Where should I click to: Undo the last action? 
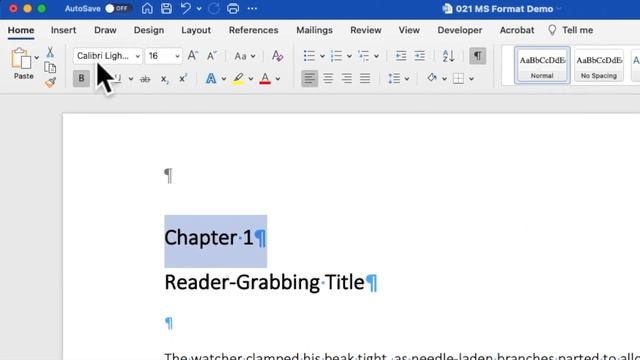point(186,9)
